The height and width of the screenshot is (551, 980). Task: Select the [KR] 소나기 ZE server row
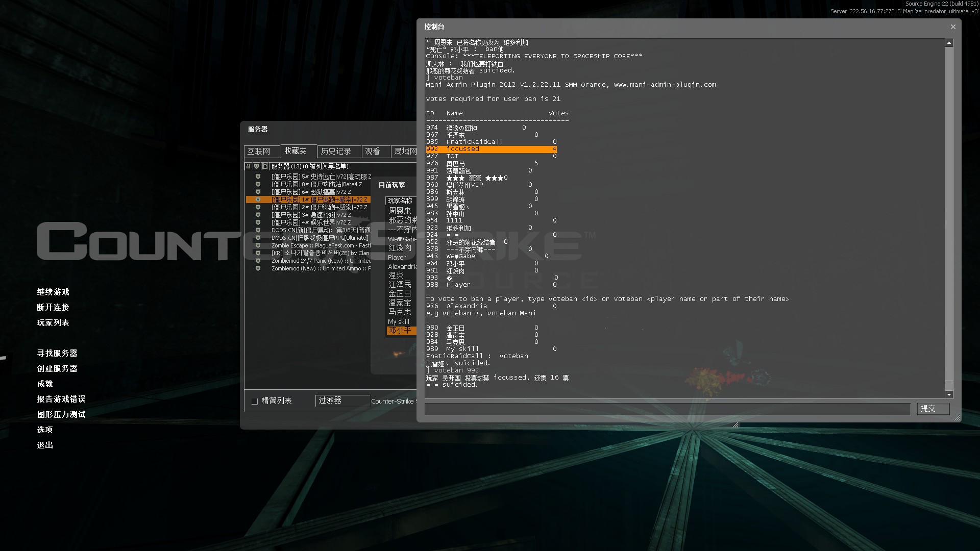pos(308,253)
